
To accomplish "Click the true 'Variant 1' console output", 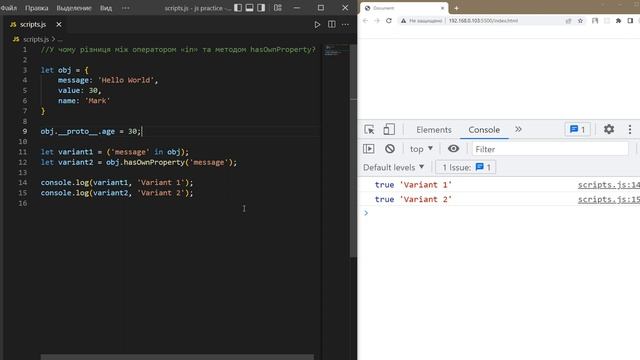I will (413, 185).
